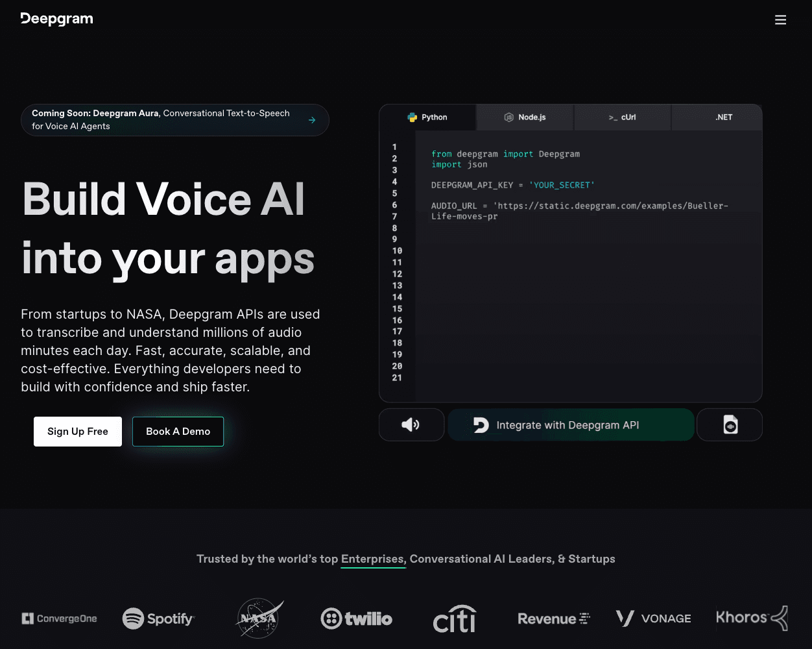Click the NASA logo
The width and height of the screenshot is (812, 649).
pyautogui.click(x=260, y=618)
